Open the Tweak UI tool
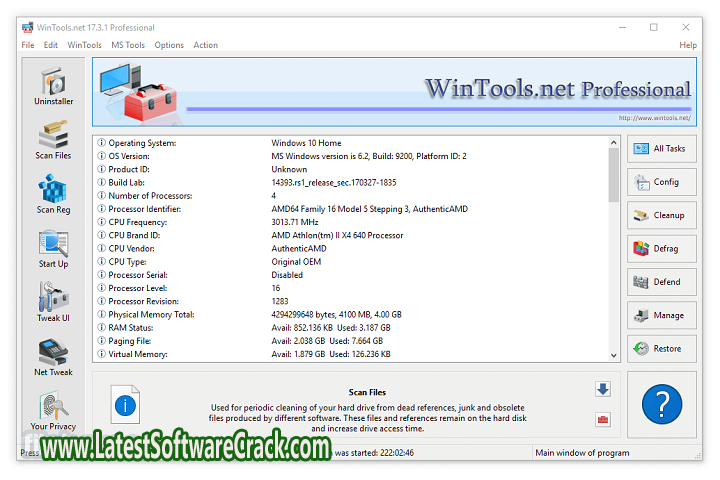720x480 pixels. [53, 303]
